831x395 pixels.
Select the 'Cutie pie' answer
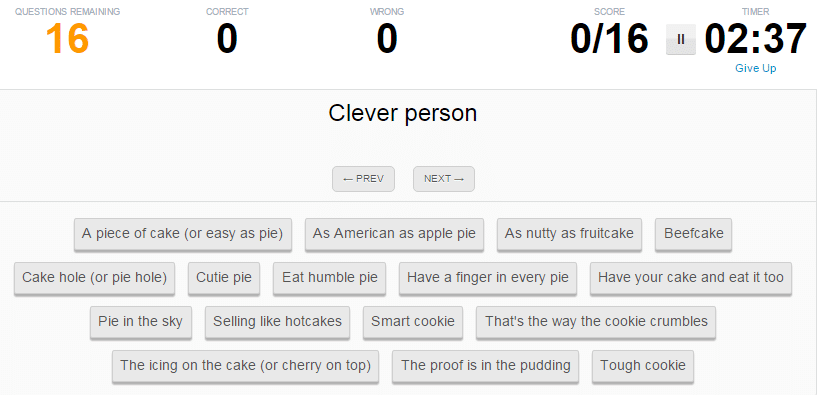click(x=224, y=277)
